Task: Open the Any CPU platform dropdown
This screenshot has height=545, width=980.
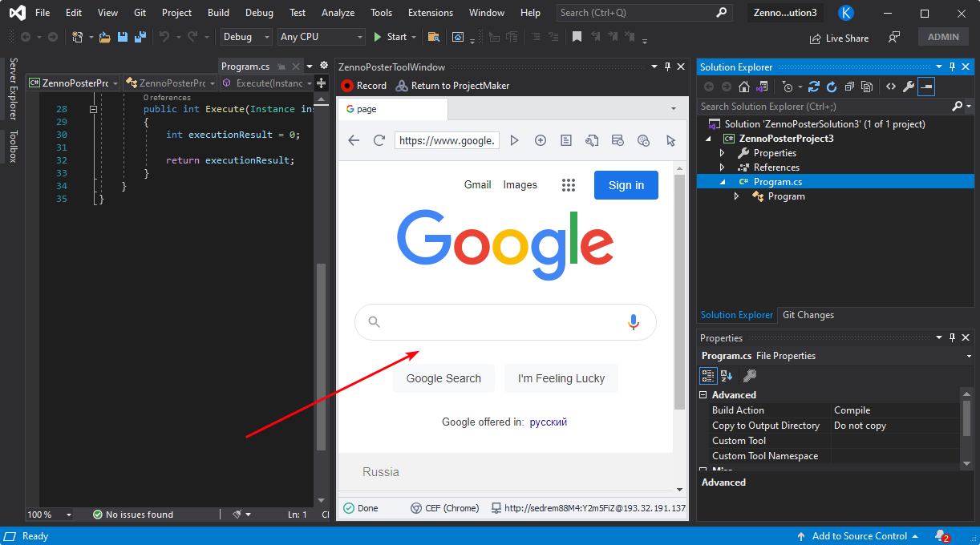Action: (322, 37)
